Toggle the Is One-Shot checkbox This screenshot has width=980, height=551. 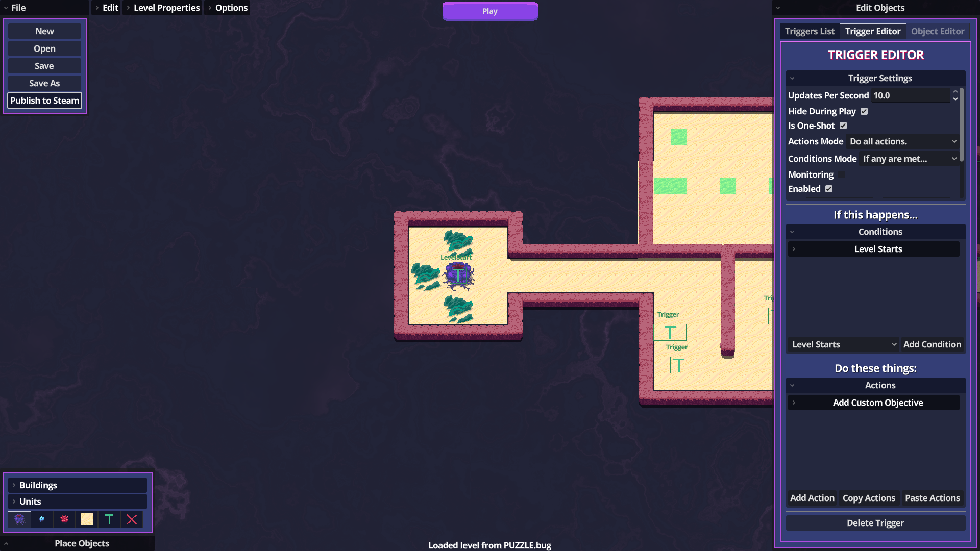click(x=843, y=126)
